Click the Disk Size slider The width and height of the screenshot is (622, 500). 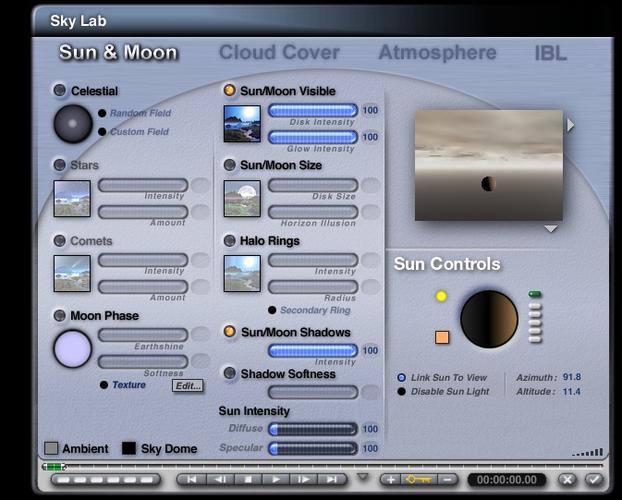coord(313,185)
